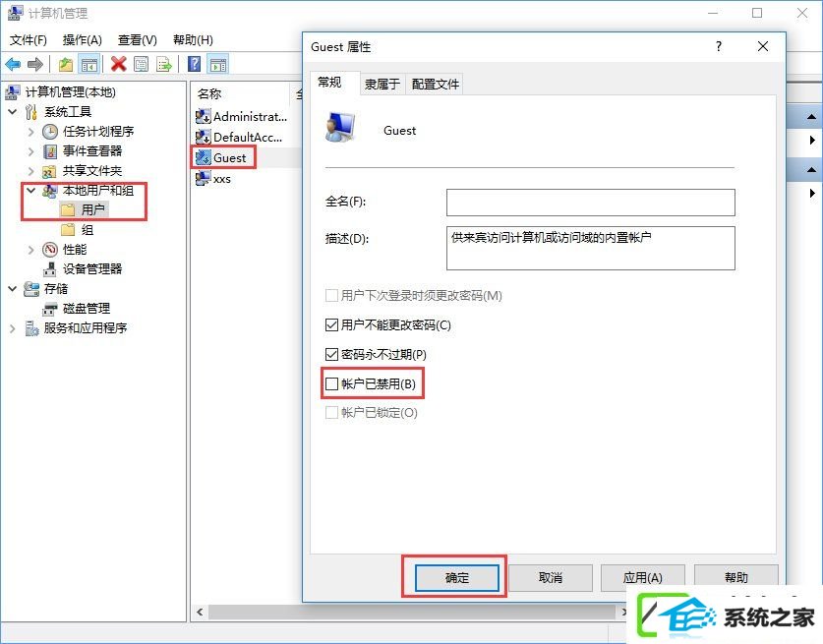Uncheck the 密码永不过期(P) checkbox
Screen dimensions: 823x644
(x=331, y=354)
